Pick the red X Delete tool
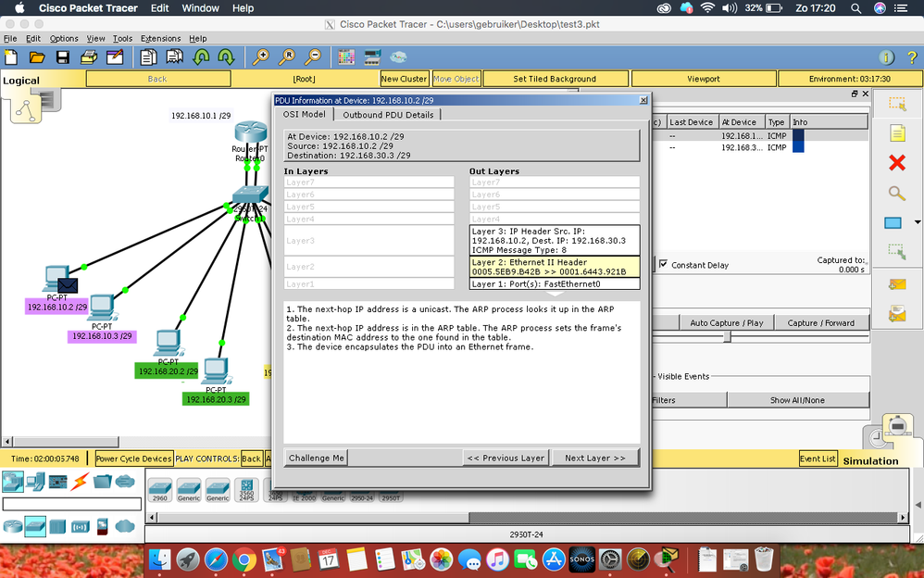Image resolution: width=924 pixels, height=578 pixels. (x=897, y=163)
